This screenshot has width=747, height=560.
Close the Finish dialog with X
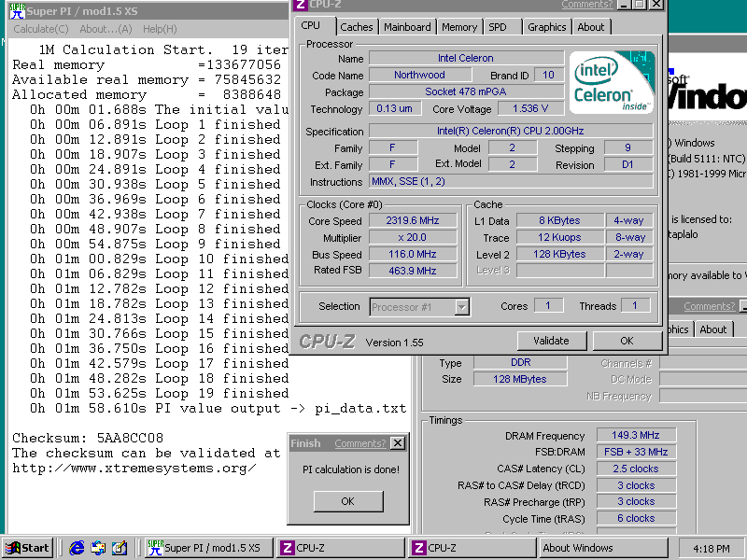(x=398, y=443)
